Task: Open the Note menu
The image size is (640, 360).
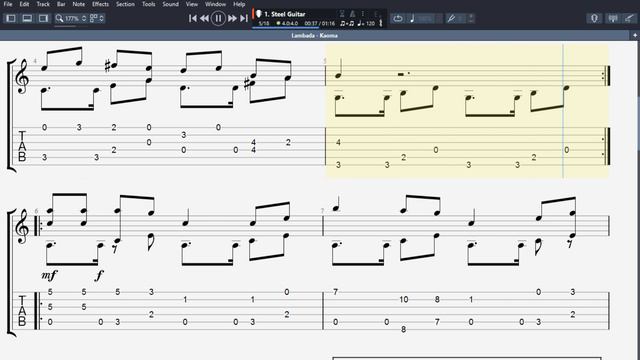Action: pyautogui.click(x=79, y=4)
